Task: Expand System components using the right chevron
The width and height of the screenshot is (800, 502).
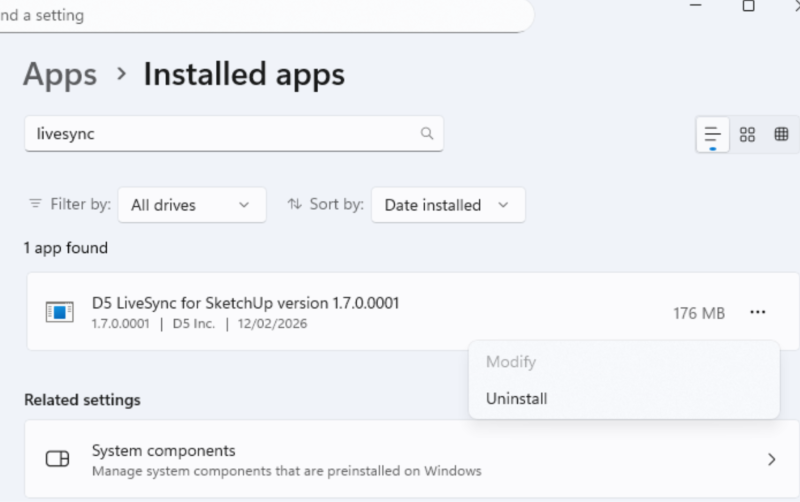Action: pyautogui.click(x=771, y=460)
